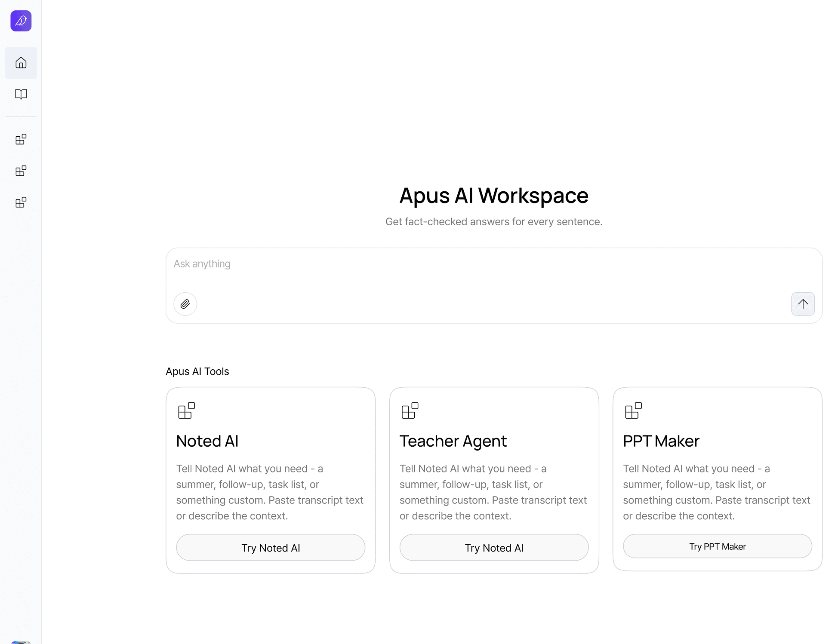Select the Home icon in the sidebar

coord(21,63)
